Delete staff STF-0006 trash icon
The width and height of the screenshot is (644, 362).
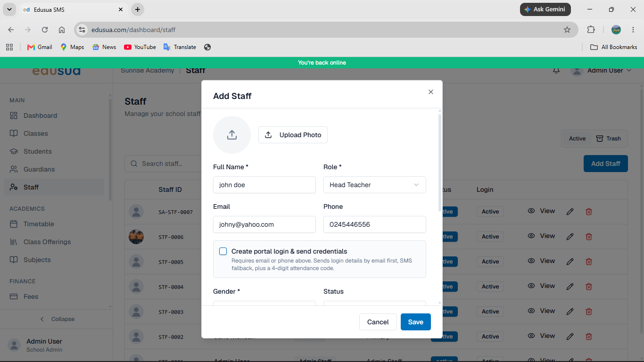(x=589, y=237)
